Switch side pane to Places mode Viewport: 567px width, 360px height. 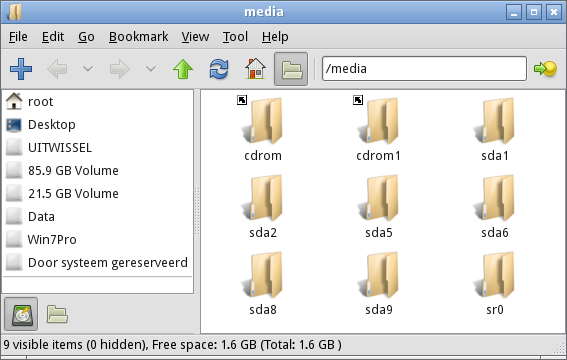21,314
